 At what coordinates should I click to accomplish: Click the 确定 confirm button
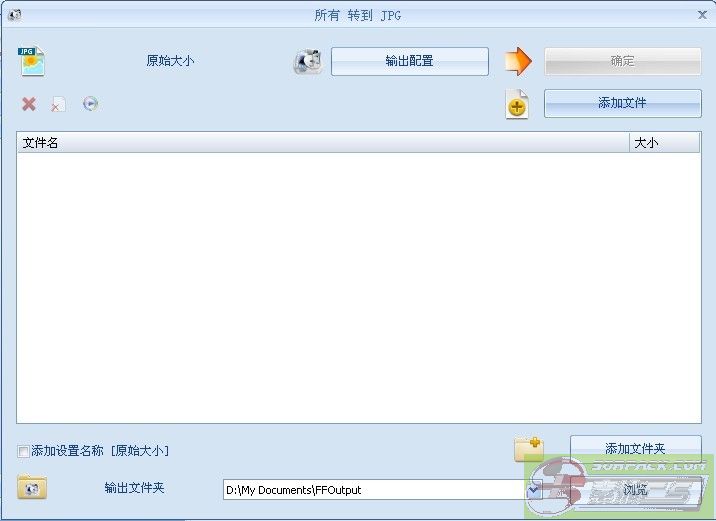pyautogui.click(x=622, y=61)
